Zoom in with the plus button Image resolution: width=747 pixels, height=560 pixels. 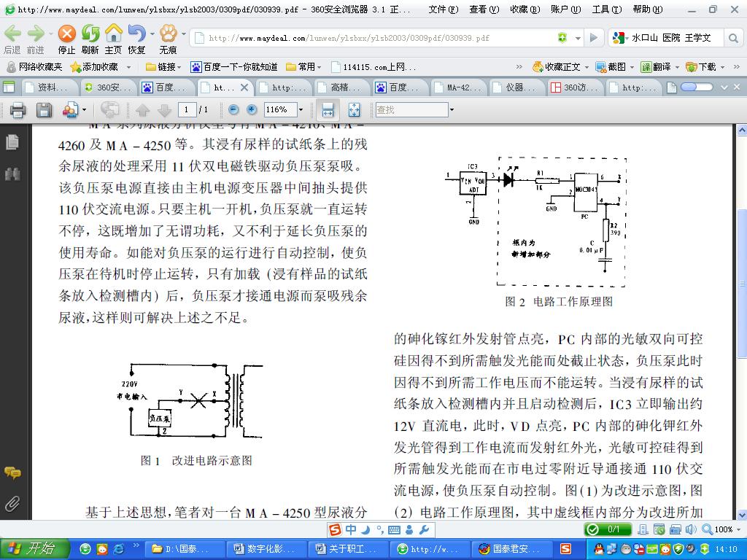252,110
